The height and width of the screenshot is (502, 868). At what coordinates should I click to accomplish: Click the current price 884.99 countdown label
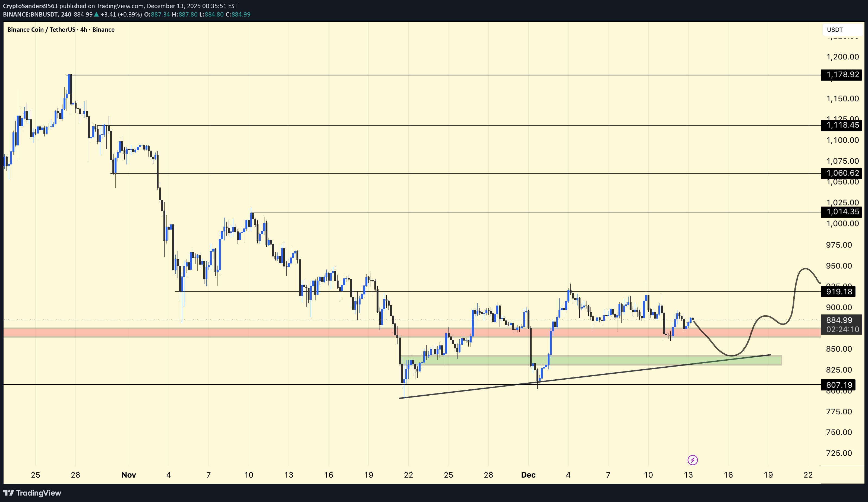tap(842, 324)
